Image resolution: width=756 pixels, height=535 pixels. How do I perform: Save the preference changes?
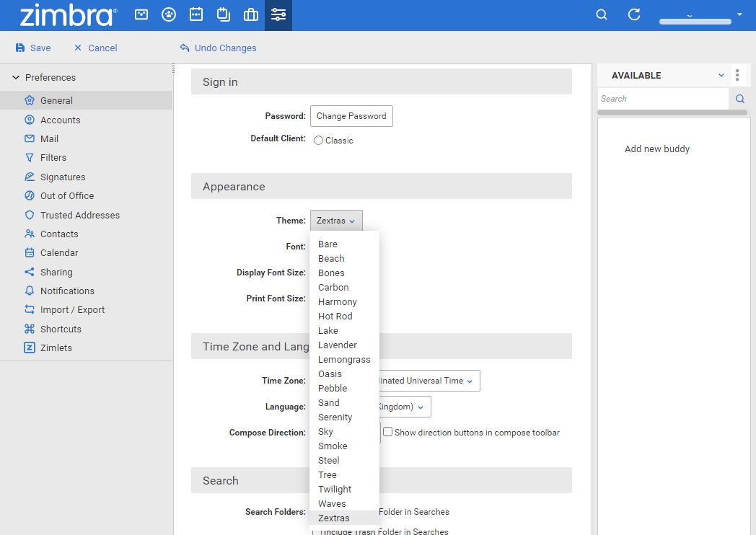[32, 48]
